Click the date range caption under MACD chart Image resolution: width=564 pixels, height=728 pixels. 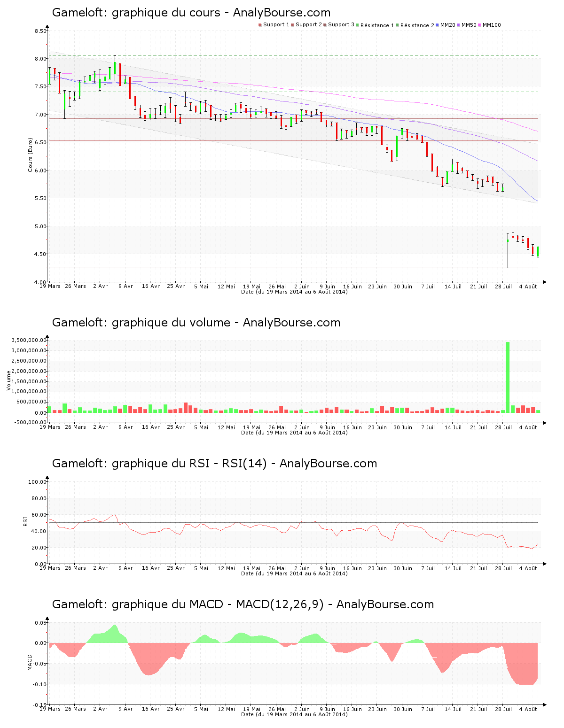[x=294, y=714]
